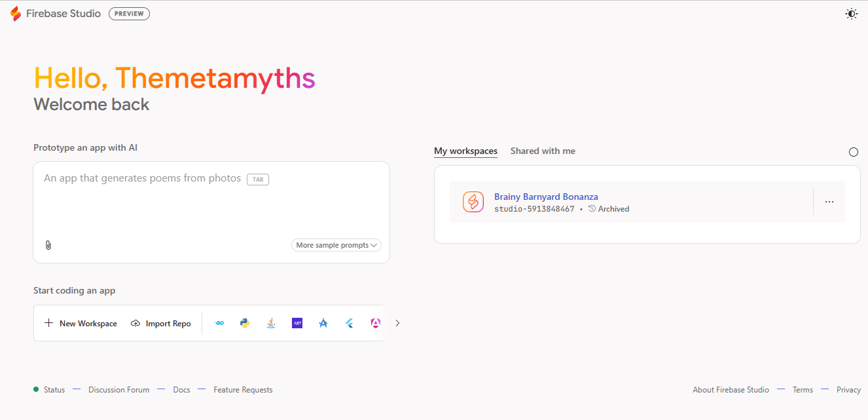Select the Java template icon
The width and height of the screenshot is (868, 420).
pos(271,323)
